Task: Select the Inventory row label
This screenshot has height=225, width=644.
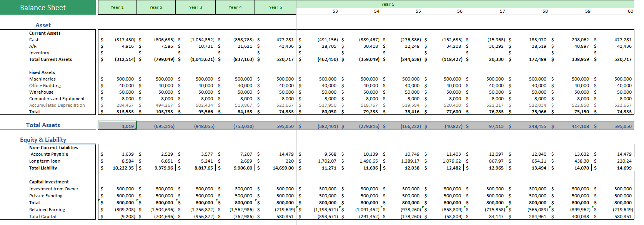Action: 39,53
